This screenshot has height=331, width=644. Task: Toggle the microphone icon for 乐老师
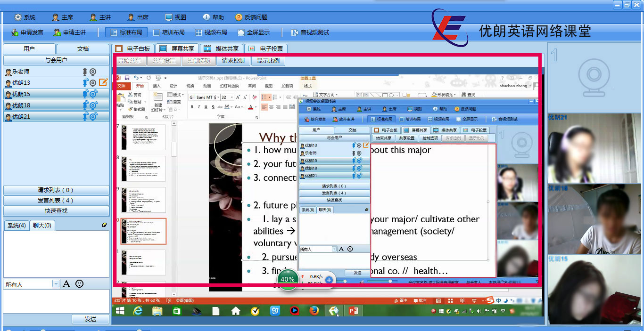tap(85, 72)
